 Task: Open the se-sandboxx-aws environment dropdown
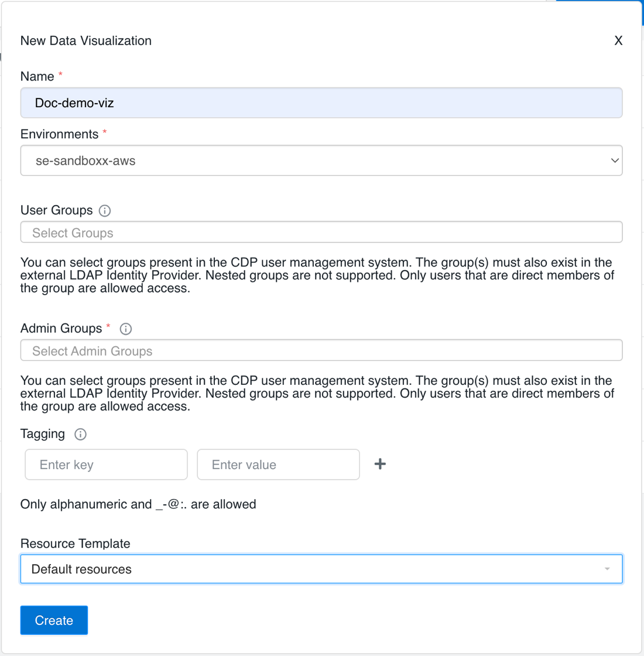coord(321,160)
